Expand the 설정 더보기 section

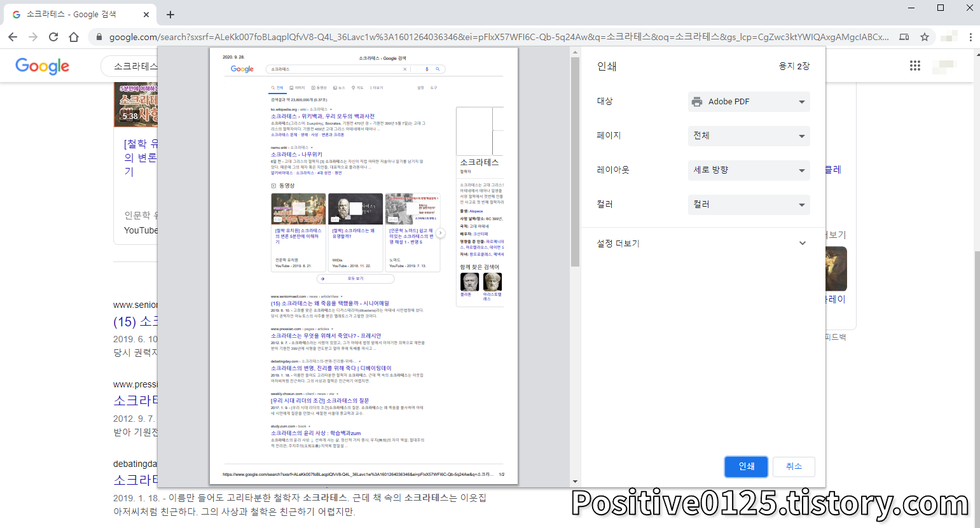[703, 243]
